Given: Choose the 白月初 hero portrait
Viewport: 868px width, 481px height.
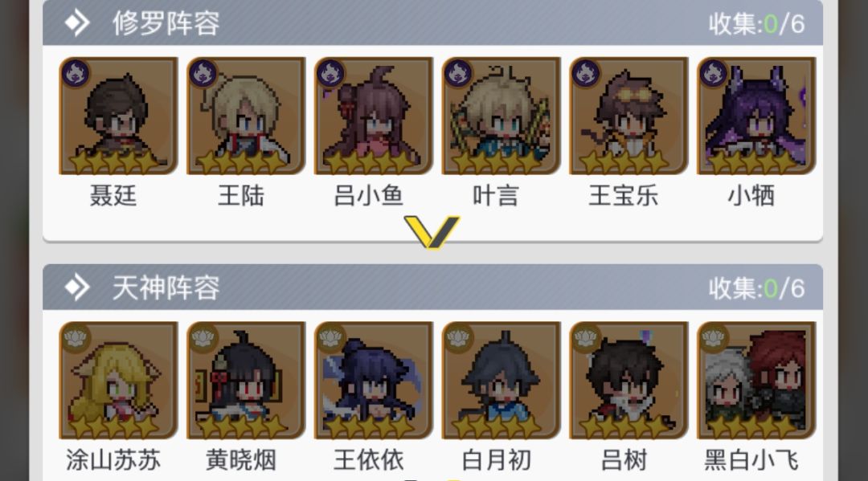Looking at the screenshot, I should pyautogui.click(x=501, y=381).
